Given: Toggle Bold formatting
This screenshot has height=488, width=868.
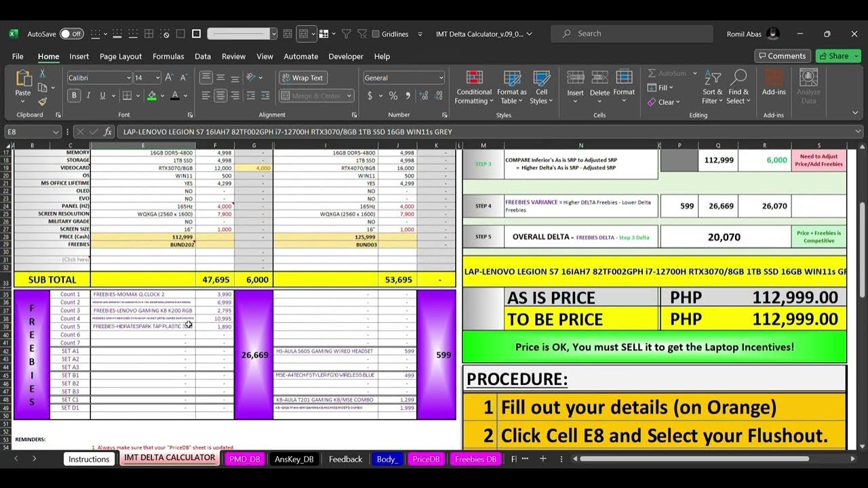Looking at the screenshot, I should coord(74,96).
